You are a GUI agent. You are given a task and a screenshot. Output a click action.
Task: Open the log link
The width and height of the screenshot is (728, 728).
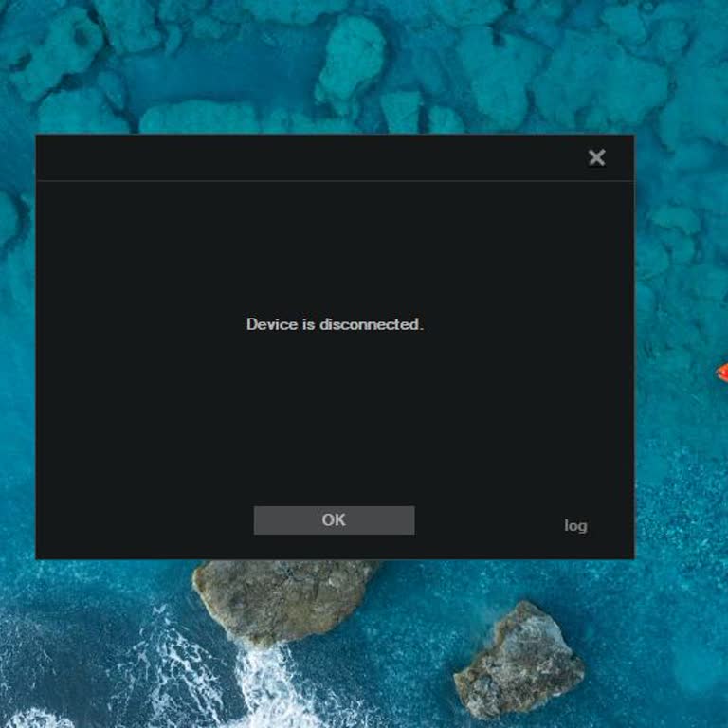(575, 525)
